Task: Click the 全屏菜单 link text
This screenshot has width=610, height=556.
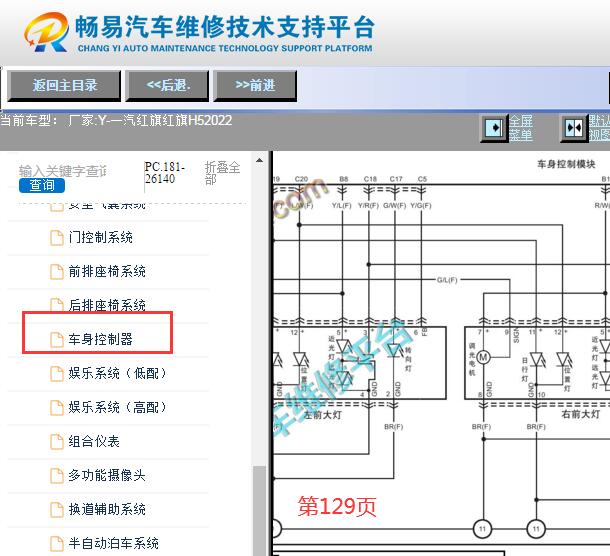Action: tap(521, 128)
